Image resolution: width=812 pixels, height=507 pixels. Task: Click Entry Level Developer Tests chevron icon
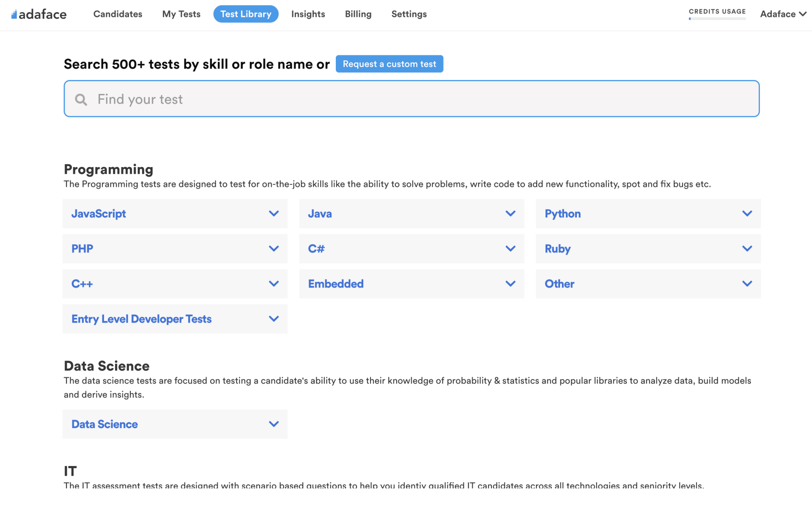pyautogui.click(x=274, y=319)
